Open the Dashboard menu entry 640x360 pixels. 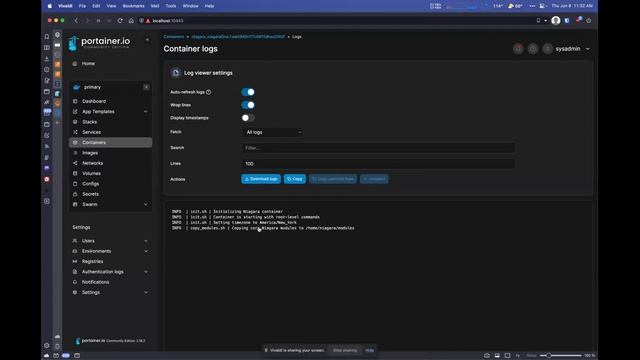[94, 101]
